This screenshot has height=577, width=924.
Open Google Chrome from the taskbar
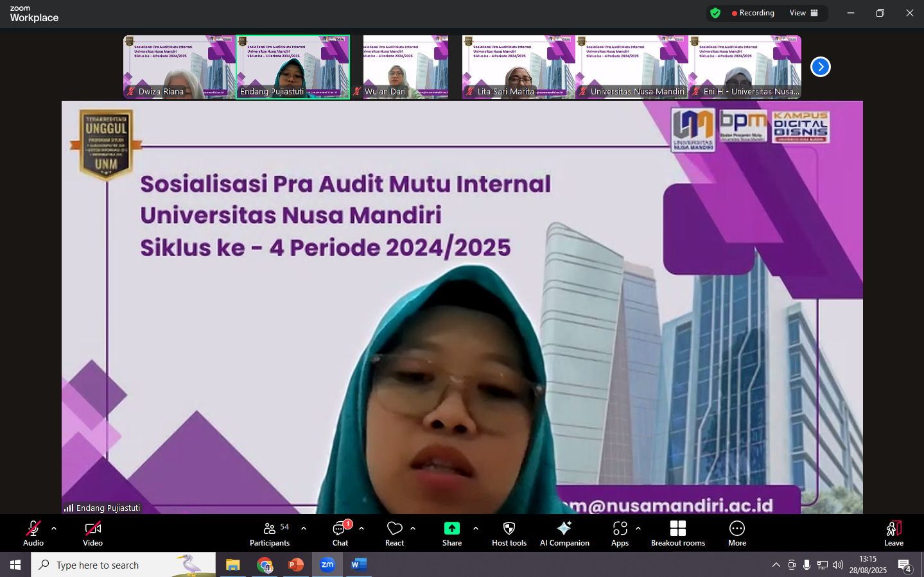(x=265, y=565)
